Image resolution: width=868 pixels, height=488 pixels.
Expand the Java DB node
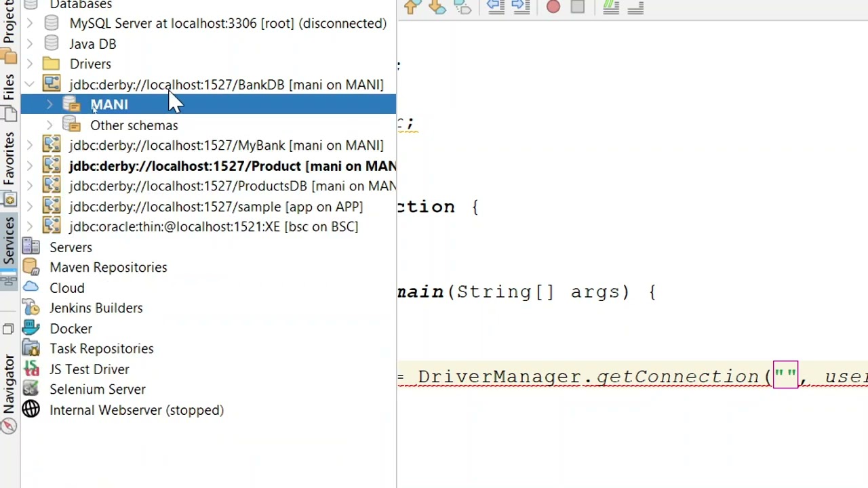[x=29, y=43]
